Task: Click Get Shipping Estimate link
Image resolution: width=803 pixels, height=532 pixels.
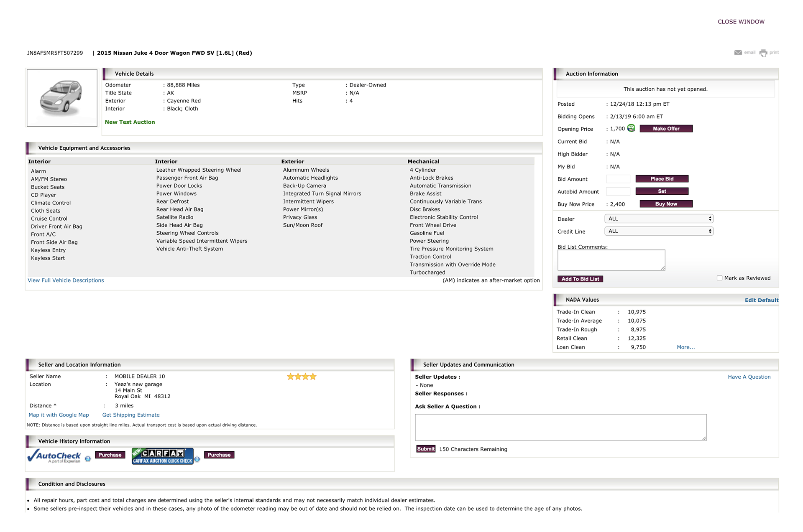Action: pyautogui.click(x=131, y=415)
